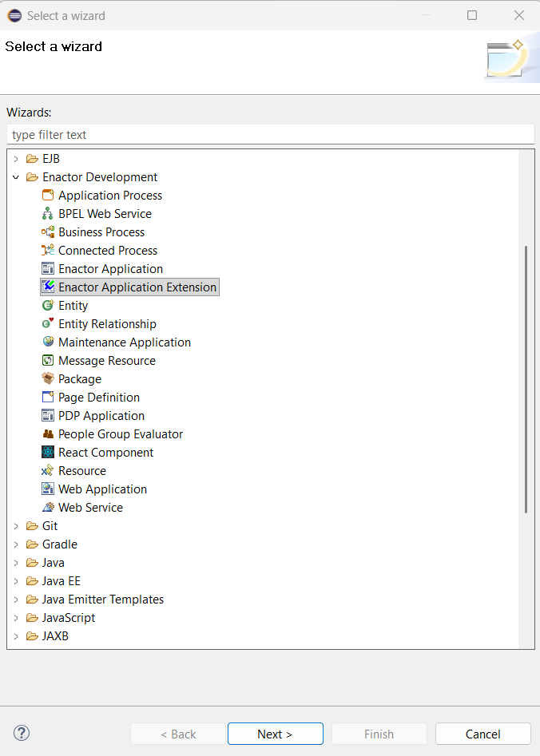The image size is (540, 756).
Task: Click the wizard list vertical scrollbar
Action: coord(526,379)
